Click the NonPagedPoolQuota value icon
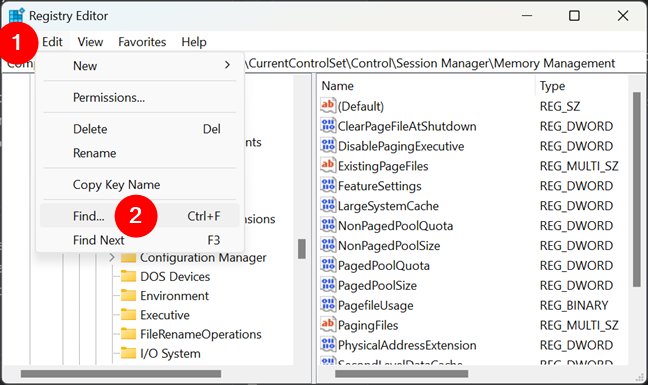This screenshot has height=385, width=648. coord(328,225)
